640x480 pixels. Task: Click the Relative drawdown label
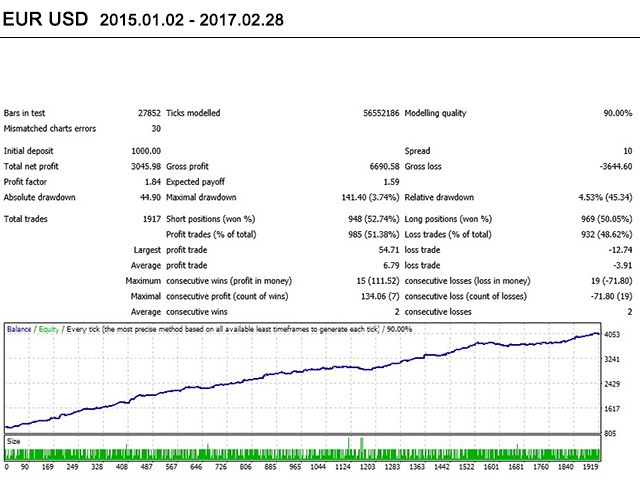439,198
